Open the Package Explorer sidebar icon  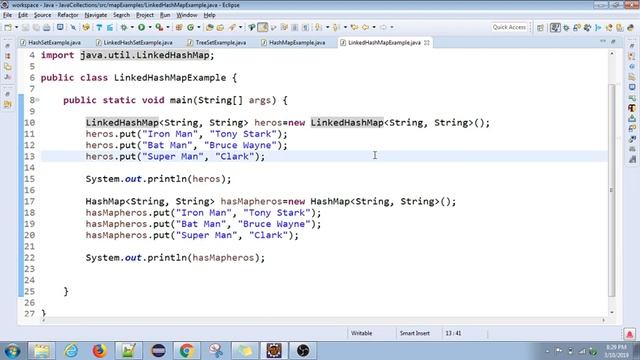click(x=8, y=56)
